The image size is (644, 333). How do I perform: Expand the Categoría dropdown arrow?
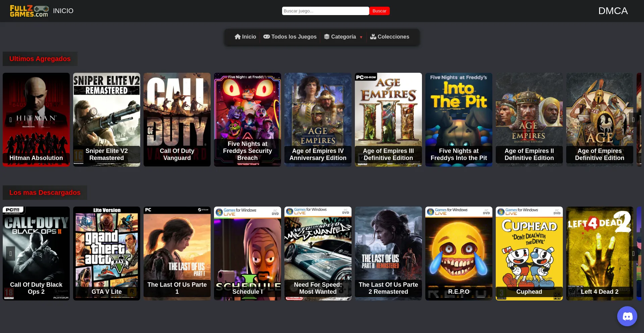click(x=361, y=37)
